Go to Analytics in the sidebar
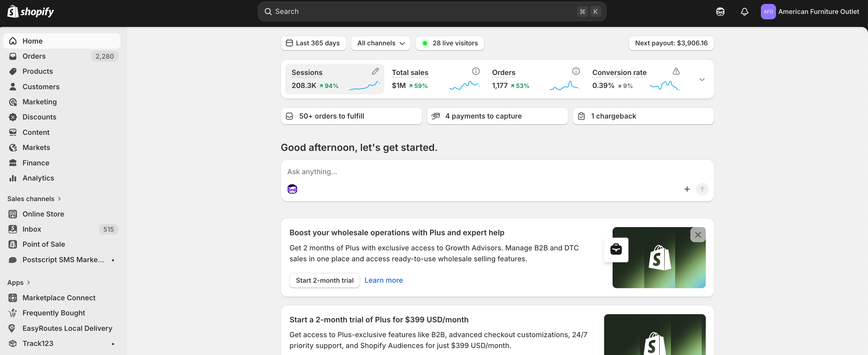The image size is (868, 355). point(38,178)
